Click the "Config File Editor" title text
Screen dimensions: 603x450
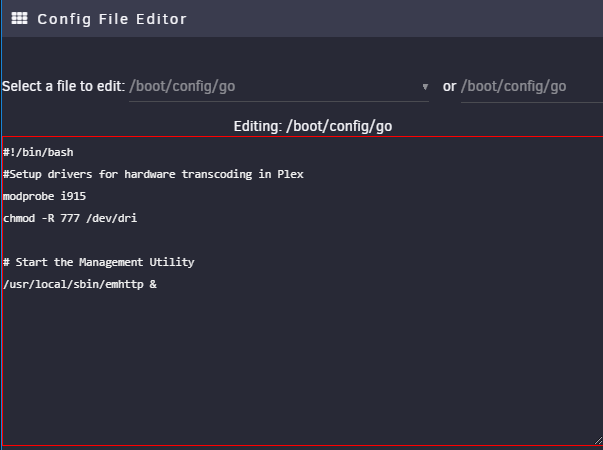coord(112,19)
